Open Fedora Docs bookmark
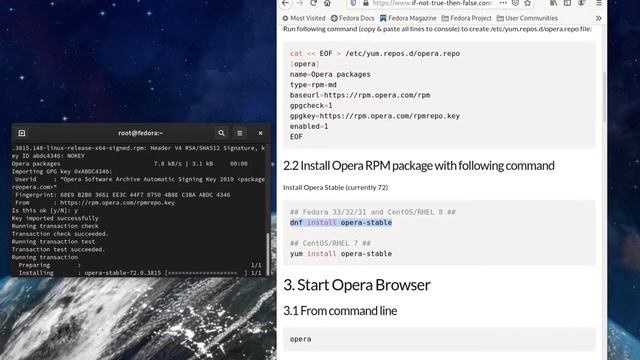640x360 pixels. pyautogui.click(x=352, y=18)
